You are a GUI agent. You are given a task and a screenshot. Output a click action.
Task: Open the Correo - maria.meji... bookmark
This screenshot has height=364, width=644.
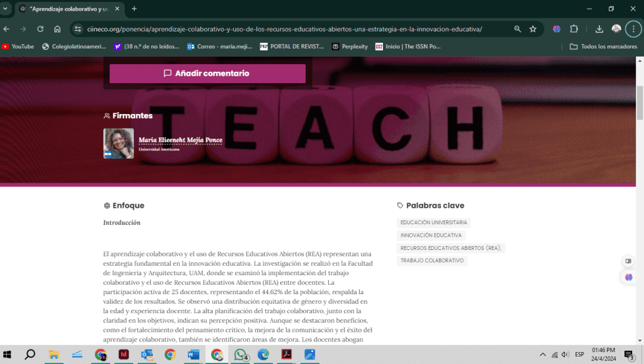[x=219, y=47]
